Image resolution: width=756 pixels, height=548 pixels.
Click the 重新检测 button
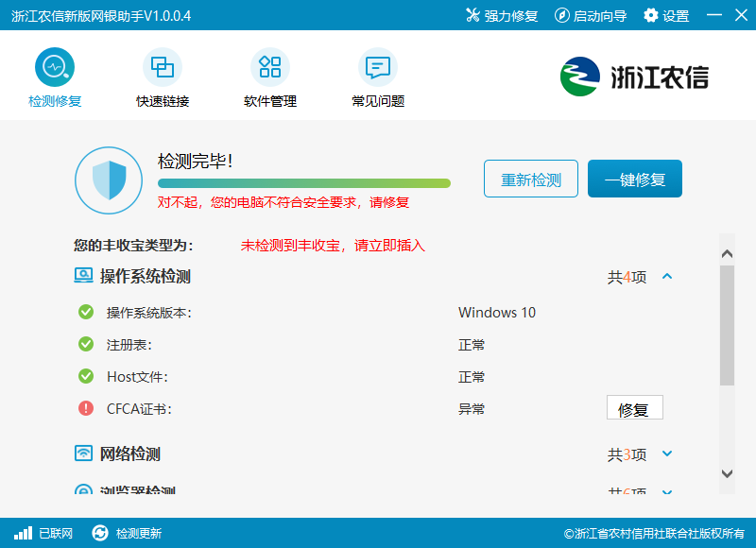(x=531, y=179)
